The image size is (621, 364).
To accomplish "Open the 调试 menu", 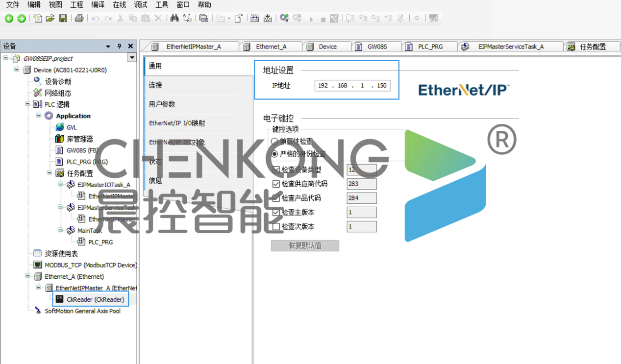I will pos(141,5).
